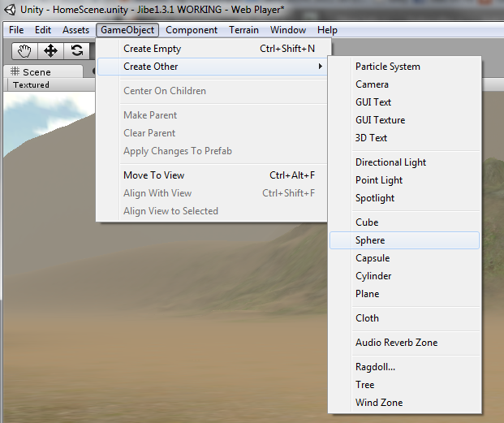Select the Move tool icon
Viewport: 504px width, 423px height.
(x=50, y=50)
